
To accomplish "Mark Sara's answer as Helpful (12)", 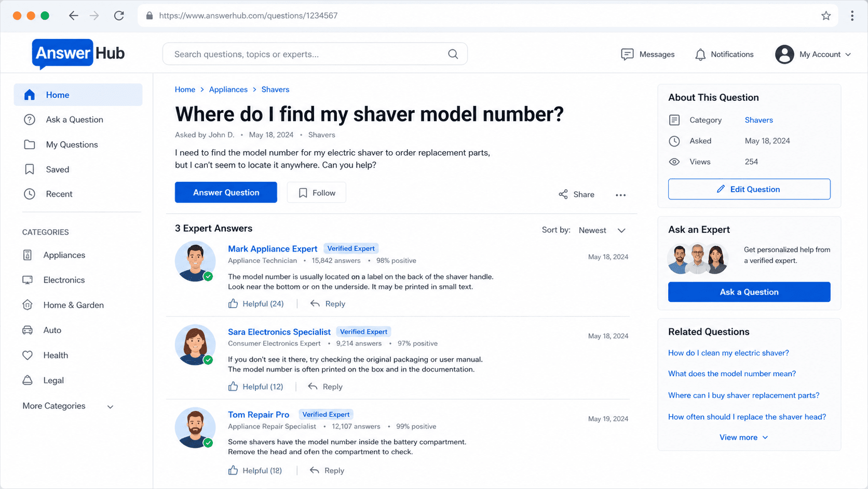I will pos(255,387).
